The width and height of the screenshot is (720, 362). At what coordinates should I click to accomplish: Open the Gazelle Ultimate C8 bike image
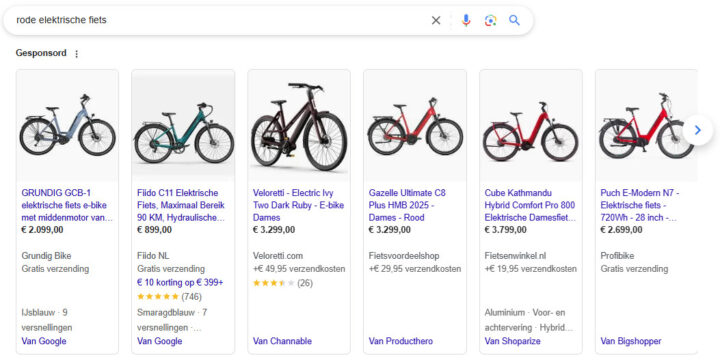(415, 125)
